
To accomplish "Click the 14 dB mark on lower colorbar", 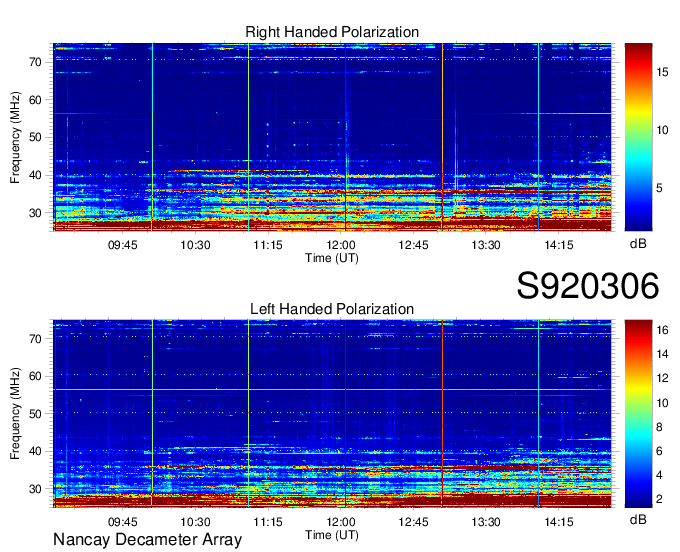I will 663,355.
